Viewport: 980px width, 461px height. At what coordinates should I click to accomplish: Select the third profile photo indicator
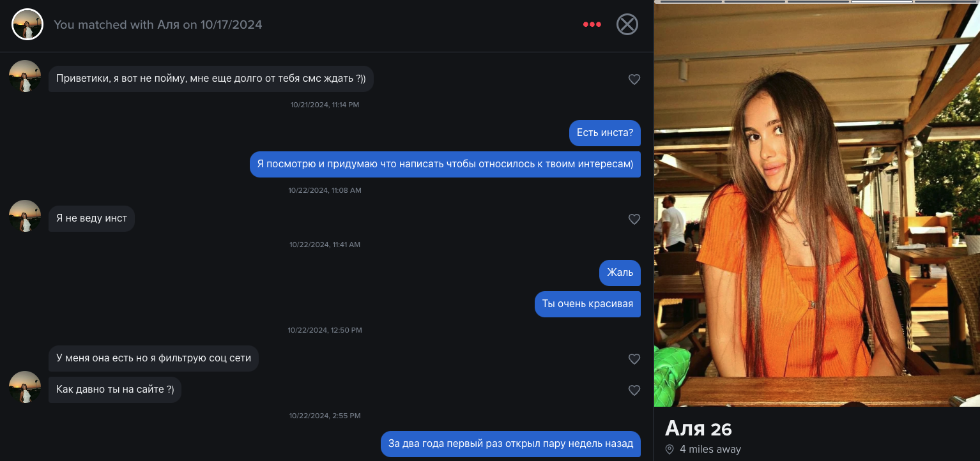tap(818, 2)
